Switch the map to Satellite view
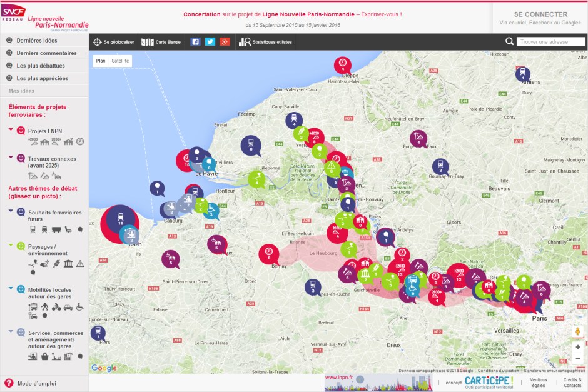The image size is (588, 392). click(120, 61)
